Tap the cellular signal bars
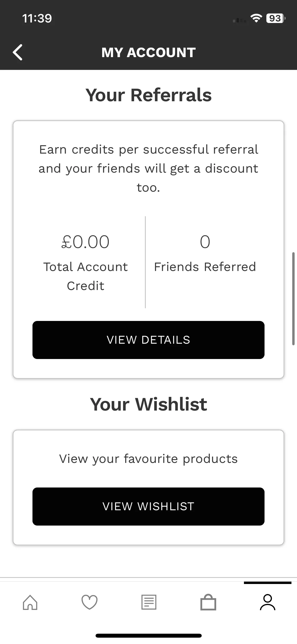Image resolution: width=297 pixels, height=644 pixels. tap(239, 20)
